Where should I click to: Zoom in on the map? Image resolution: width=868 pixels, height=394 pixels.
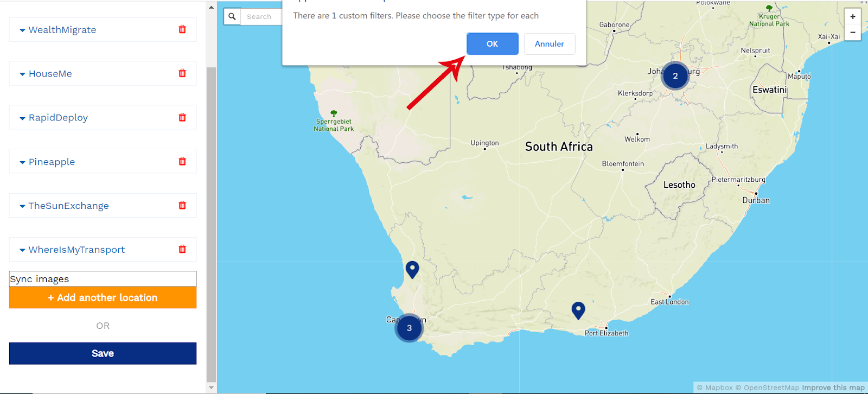853,16
